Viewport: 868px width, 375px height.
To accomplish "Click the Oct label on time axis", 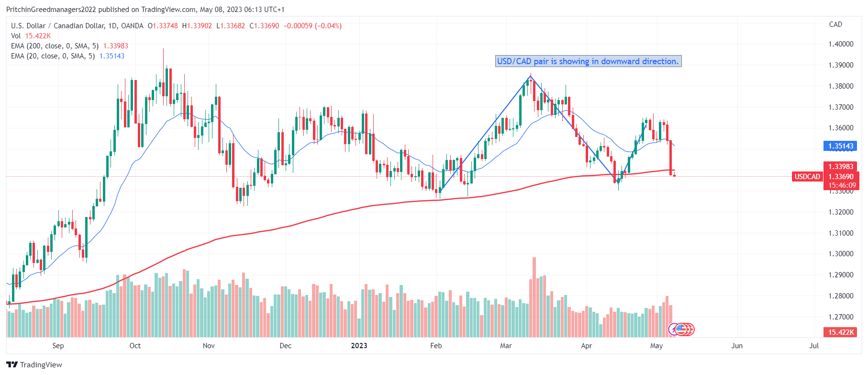I will point(135,346).
